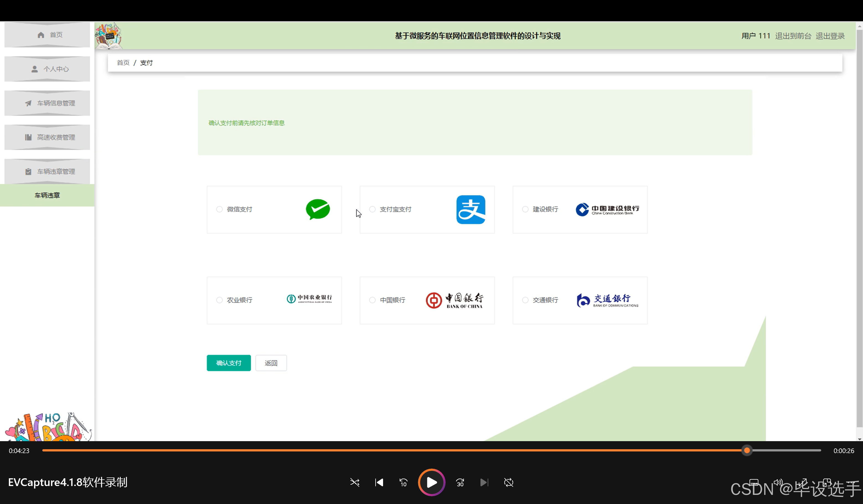Toggle shuffle in the video player

[x=355, y=482]
